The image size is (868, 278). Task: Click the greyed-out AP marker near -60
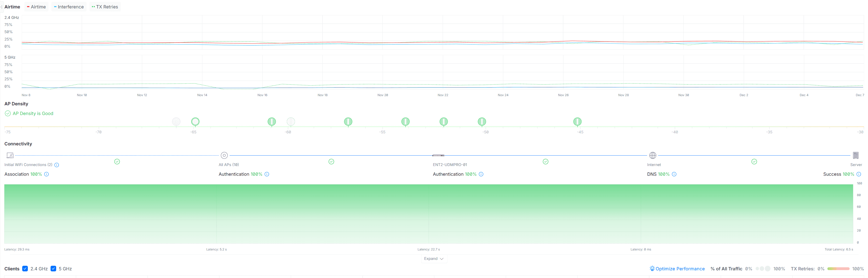coord(291,121)
